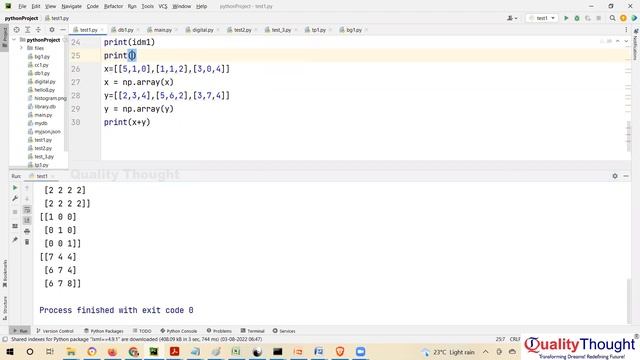Click pin tab icon in Run panel

point(15,240)
